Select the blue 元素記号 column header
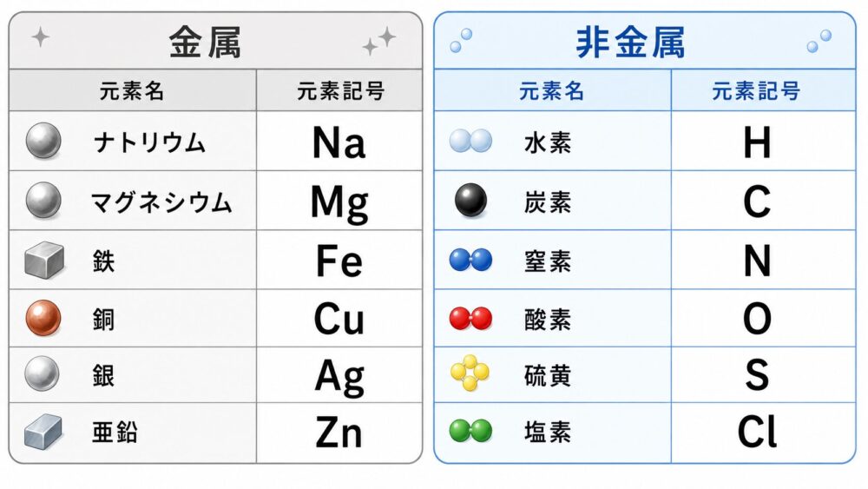 click(x=756, y=91)
